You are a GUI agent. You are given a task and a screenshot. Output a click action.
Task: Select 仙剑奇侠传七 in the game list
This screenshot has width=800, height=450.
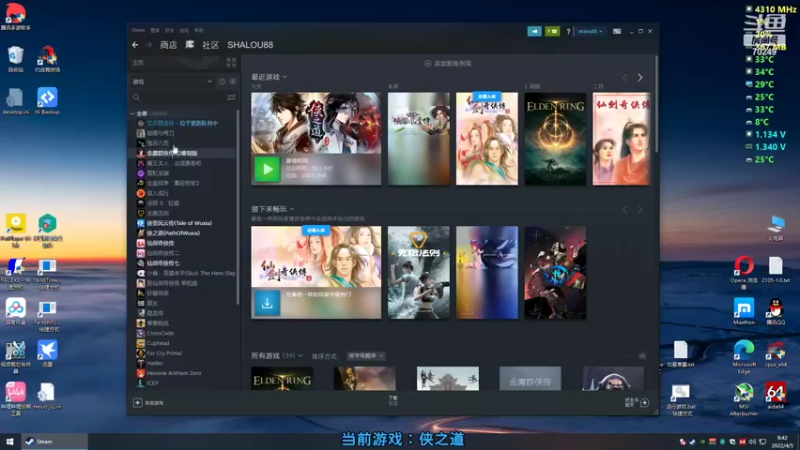pos(163,263)
